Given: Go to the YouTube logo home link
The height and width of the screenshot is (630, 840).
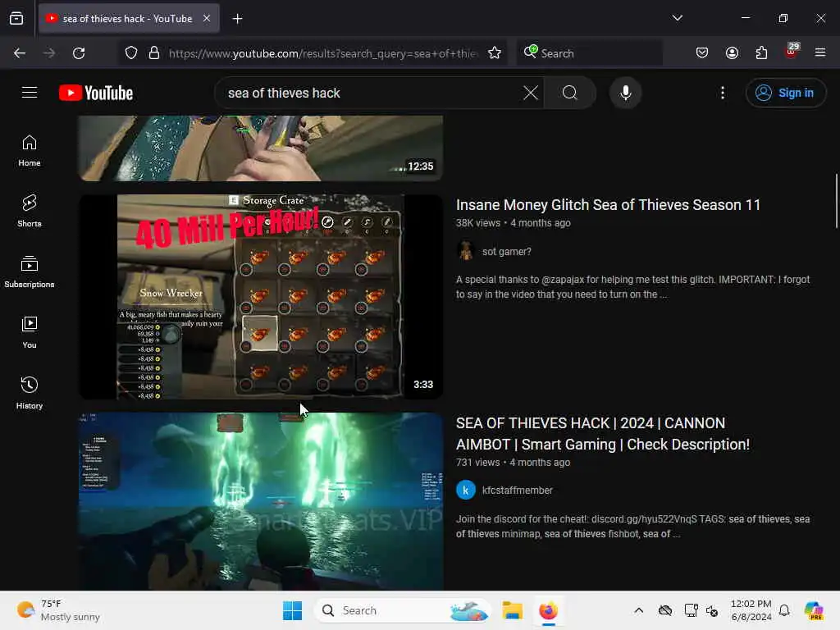Looking at the screenshot, I should [96, 93].
